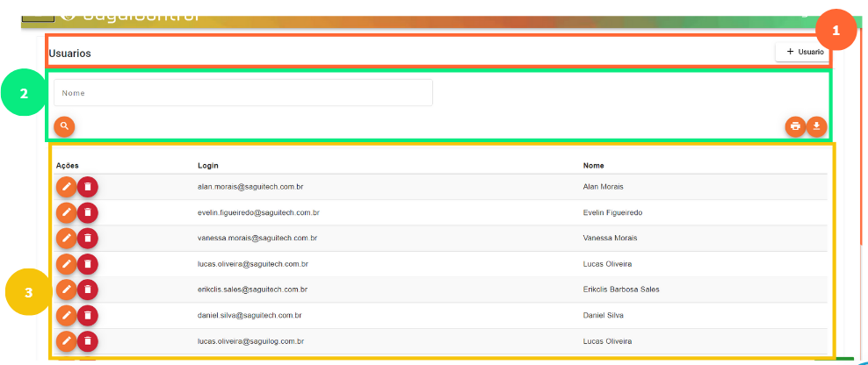Edit user daniel.silva with pencil icon

pos(66,315)
